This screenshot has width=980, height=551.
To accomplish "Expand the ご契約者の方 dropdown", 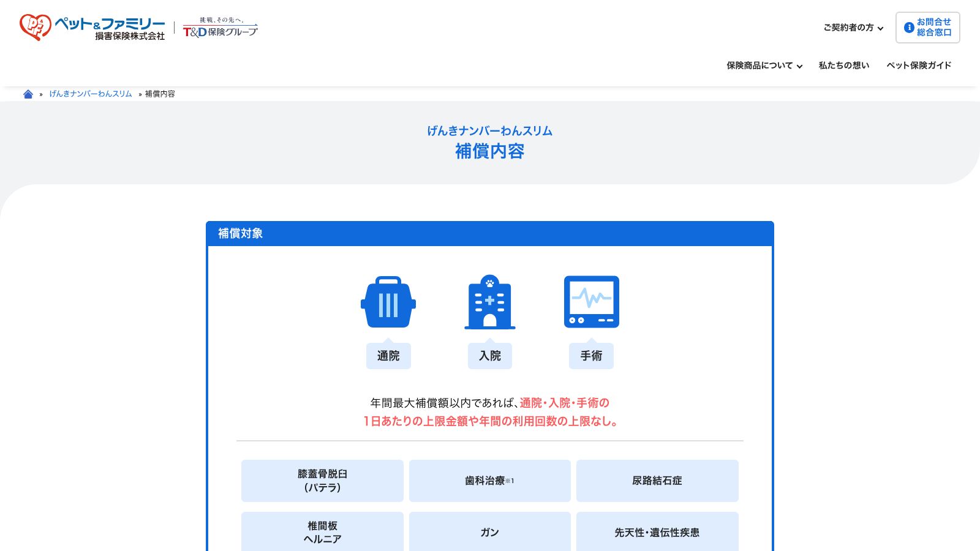I will coord(853,28).
